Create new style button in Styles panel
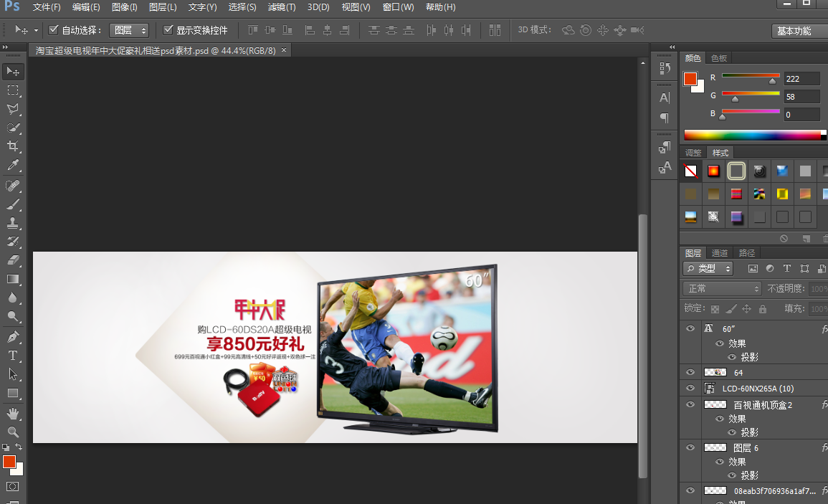The height and width of the screenshot is (504, 828). (806, 238)
